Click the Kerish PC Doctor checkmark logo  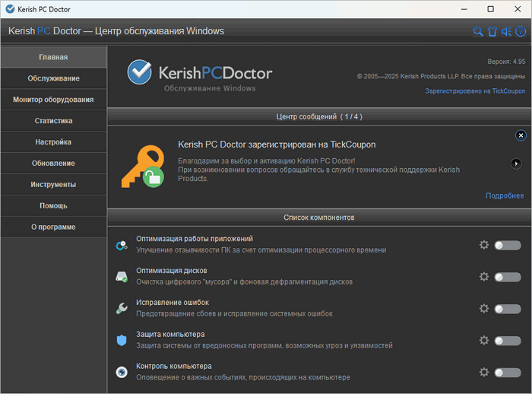tap(139, 72)
